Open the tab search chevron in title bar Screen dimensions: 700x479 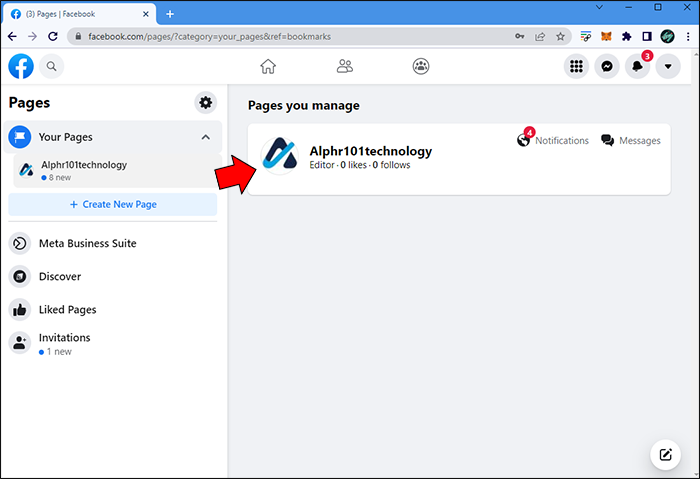point(600,7)
